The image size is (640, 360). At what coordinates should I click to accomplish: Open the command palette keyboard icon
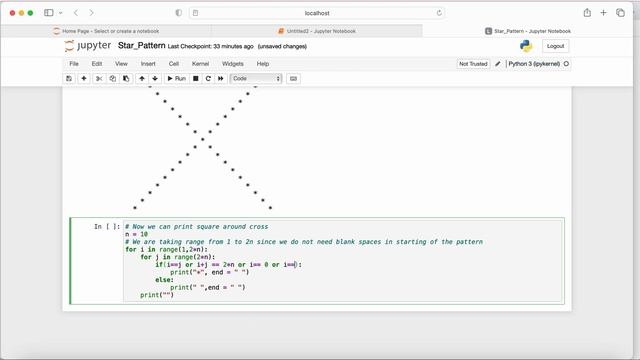coord(293,78)
